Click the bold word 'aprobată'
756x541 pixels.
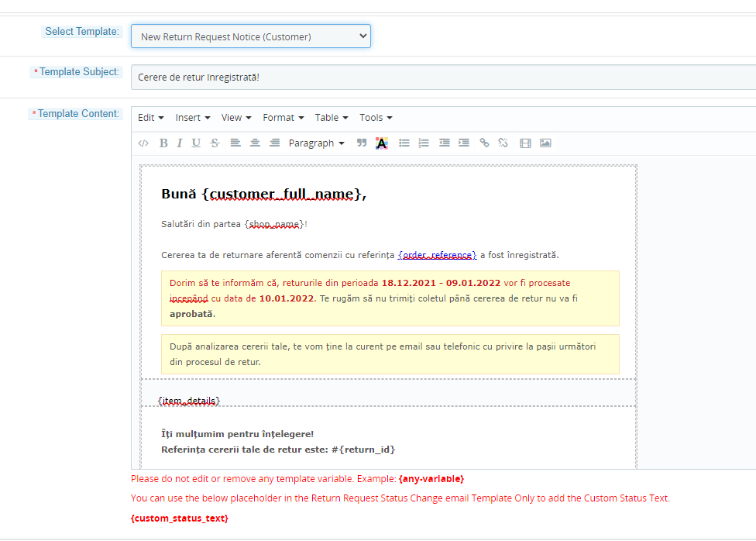191,314
